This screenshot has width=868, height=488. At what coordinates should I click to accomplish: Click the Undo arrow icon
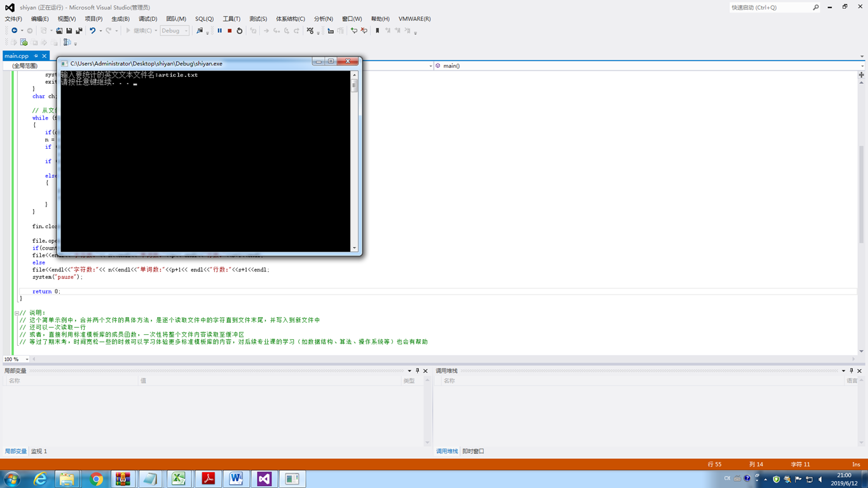92,30
